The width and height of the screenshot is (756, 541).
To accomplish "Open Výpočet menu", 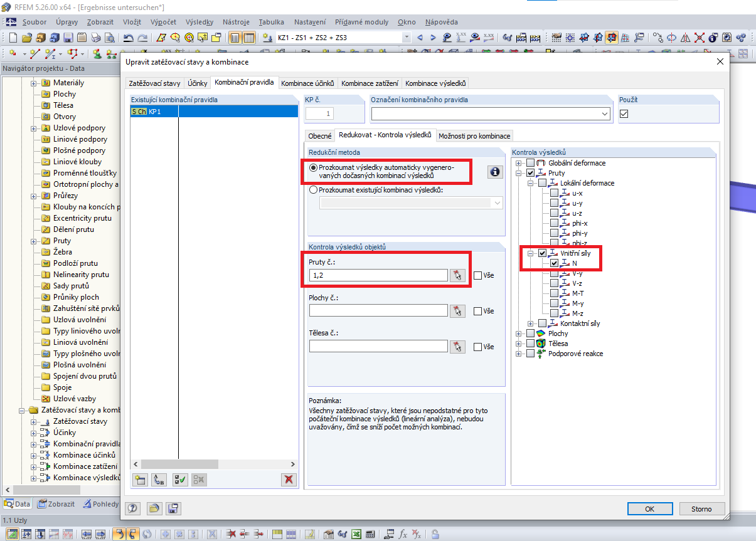I will pyautogui.click(x=163, y=22).
